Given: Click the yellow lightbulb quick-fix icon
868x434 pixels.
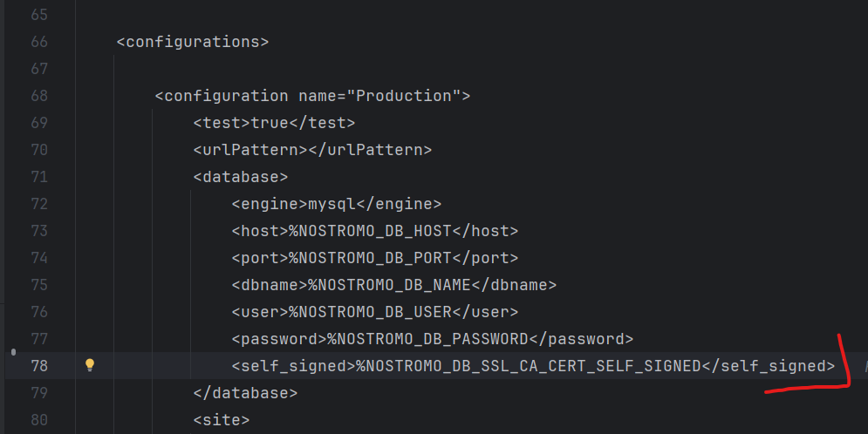Looking at the screenshot, I should [x=89, y=366].
